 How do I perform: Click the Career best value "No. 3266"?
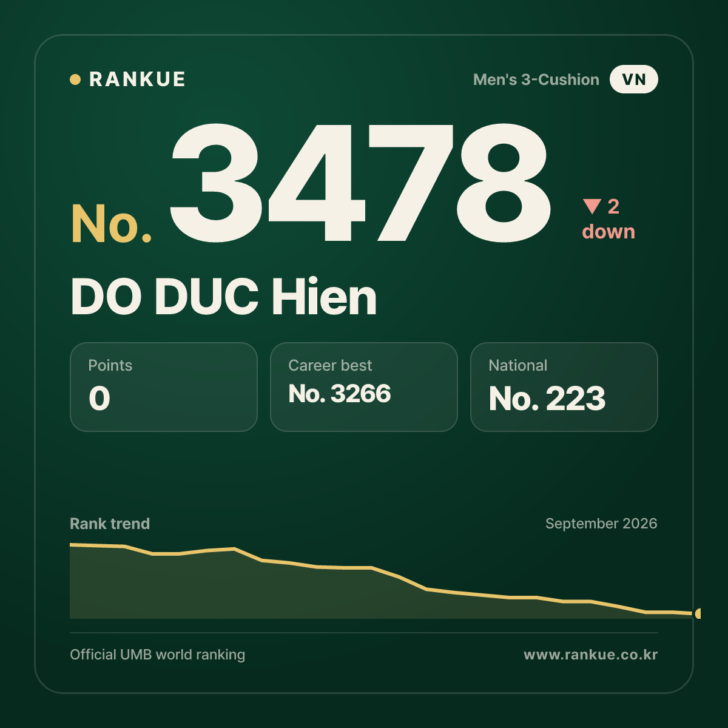(340, 394)
